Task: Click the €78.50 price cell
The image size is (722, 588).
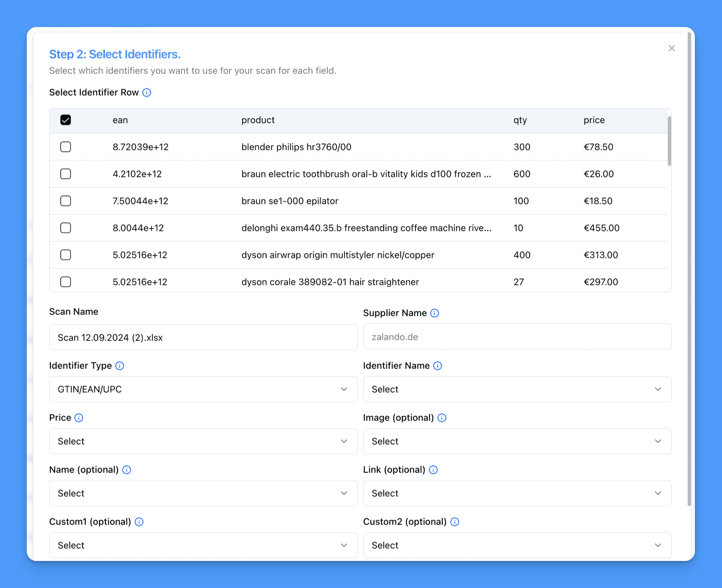Action: click(599, 147)
